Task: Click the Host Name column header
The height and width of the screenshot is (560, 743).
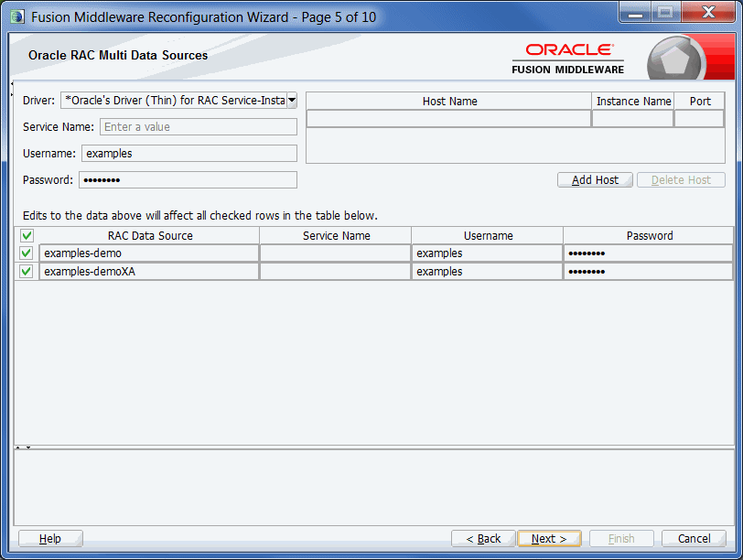Action: click(x=449, y=102)
